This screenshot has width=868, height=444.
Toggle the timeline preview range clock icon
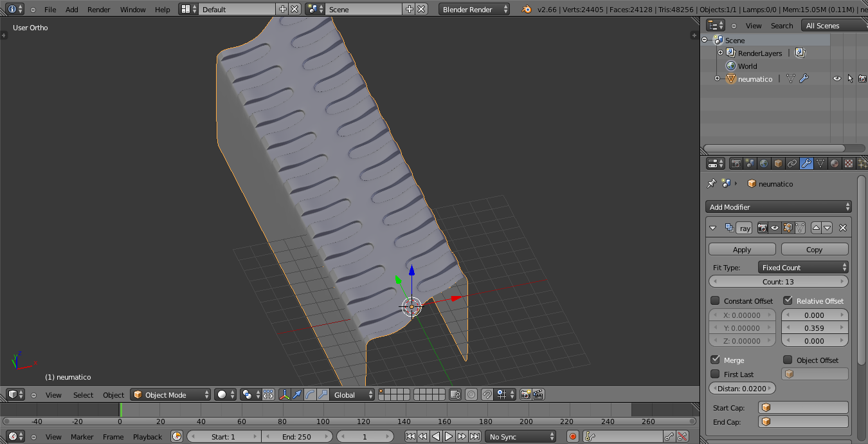(177, 436)
